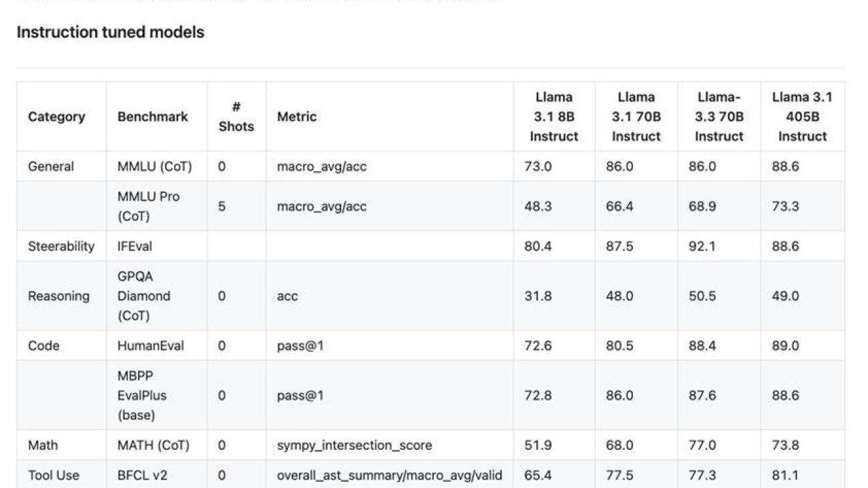
Task: Click the '77.0' MATH score
Action: click(702, 445)
